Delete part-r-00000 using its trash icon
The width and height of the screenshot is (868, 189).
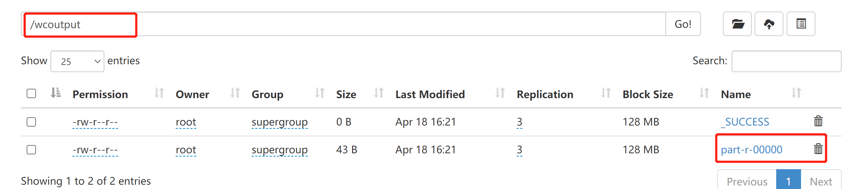click(x=818, y=149)
